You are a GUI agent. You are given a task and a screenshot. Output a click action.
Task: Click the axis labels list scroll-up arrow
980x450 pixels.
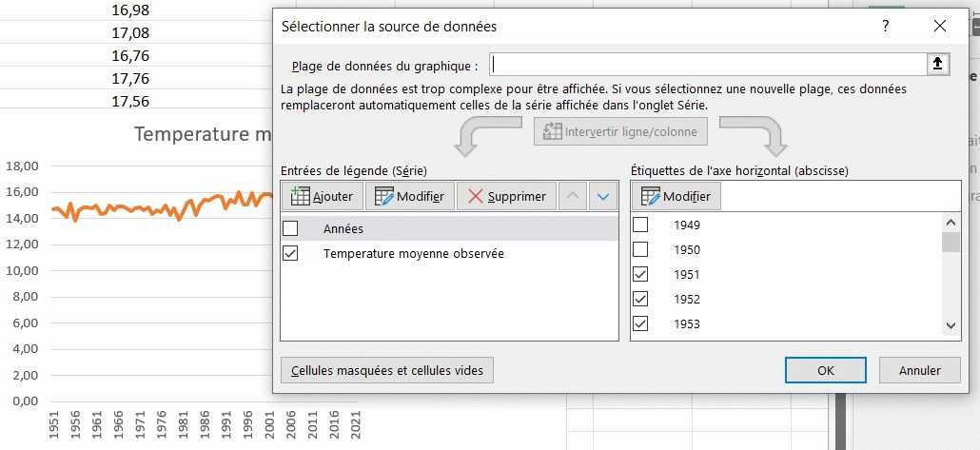(951, 223)
